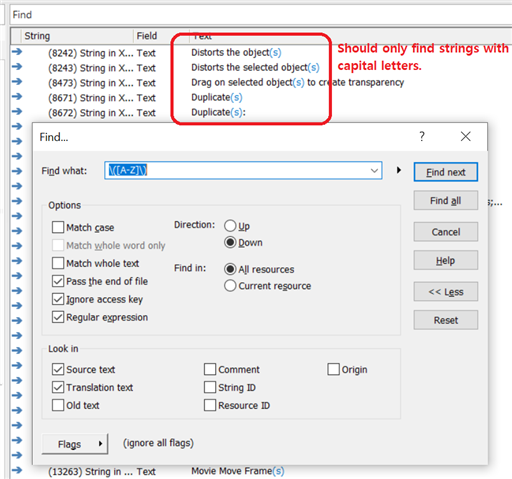Select the Down direction radio button
Viewport: 512px width, 479px height.
click(230, 242)
